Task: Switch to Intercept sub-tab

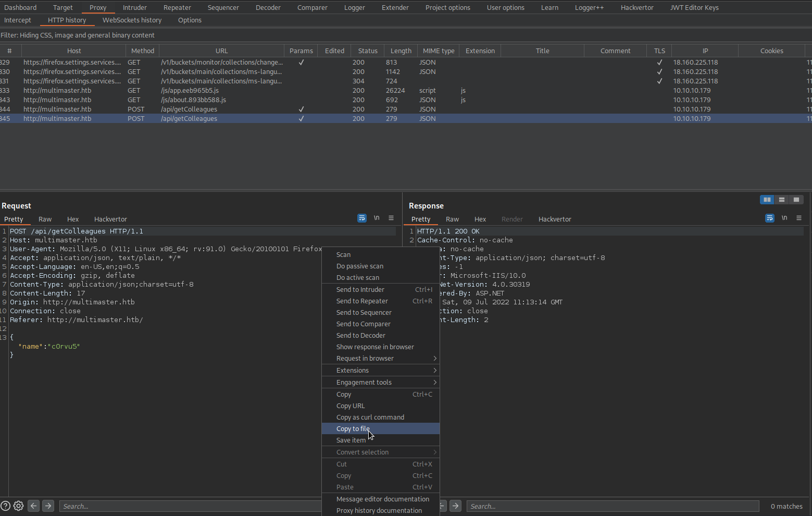Action: [18, 20]
